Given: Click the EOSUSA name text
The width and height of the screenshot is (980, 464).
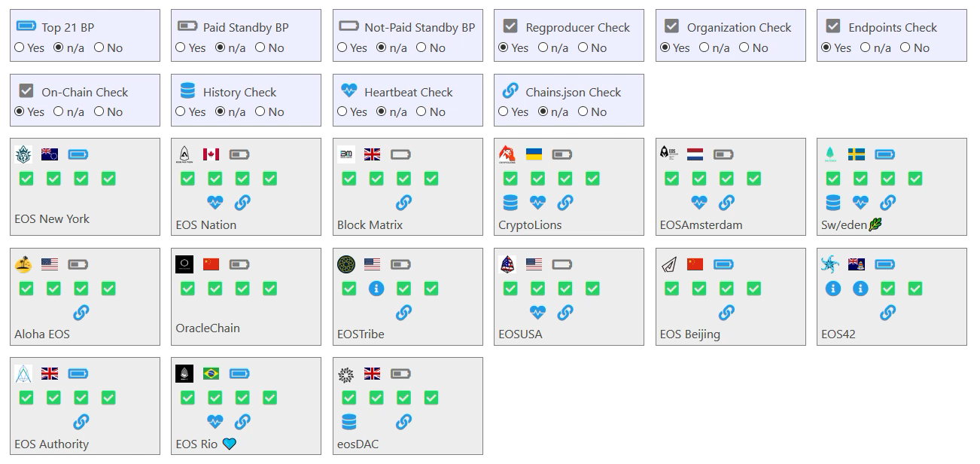Looking at the screenshot, I should (520, 334).
